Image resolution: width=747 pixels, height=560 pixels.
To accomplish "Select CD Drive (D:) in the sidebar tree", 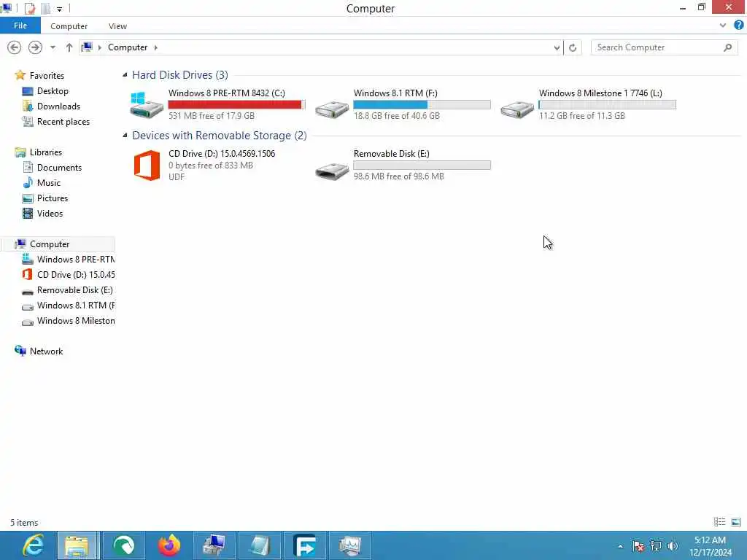I will pos(75,275).
